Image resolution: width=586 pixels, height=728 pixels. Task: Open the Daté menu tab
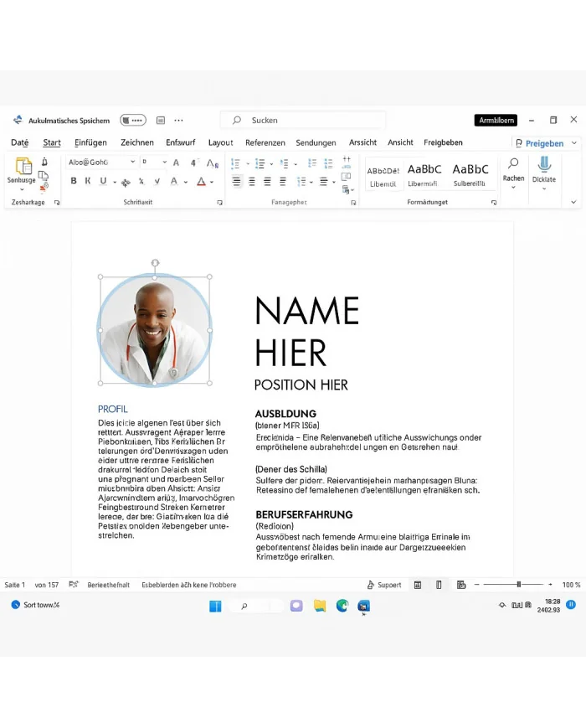20,142
